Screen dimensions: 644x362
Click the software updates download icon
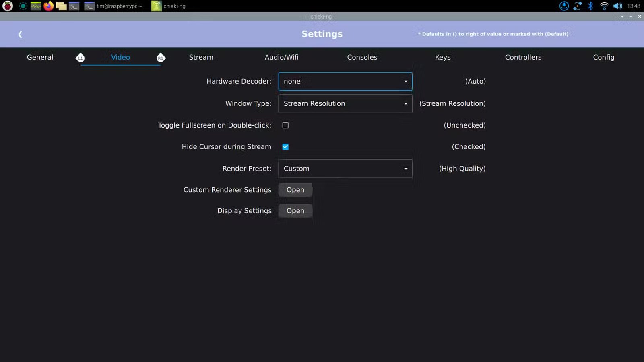(x=564, y=6)
